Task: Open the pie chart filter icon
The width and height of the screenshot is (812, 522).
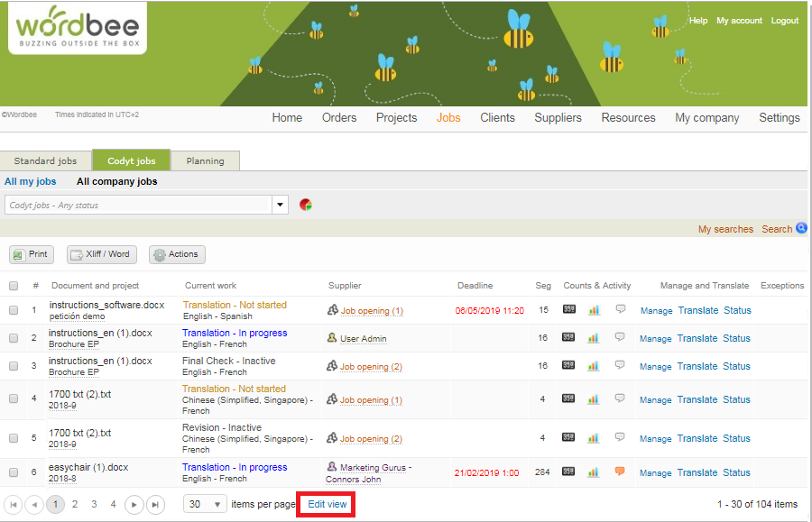Action: tap(306, 205)
